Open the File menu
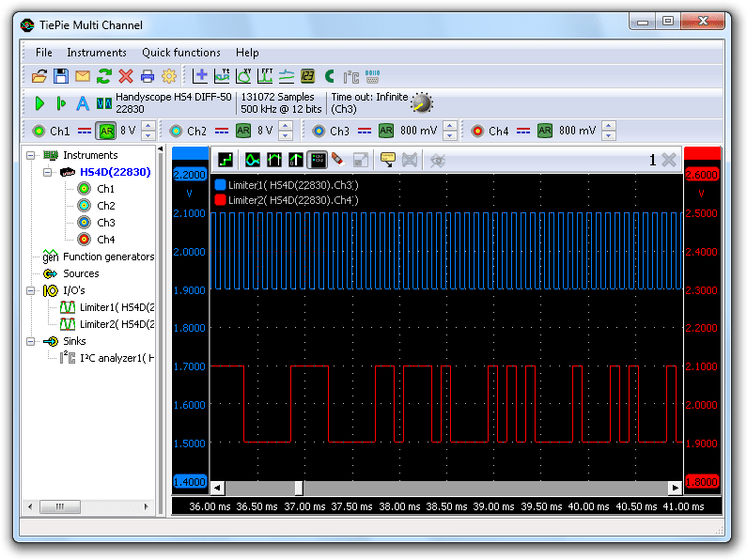This screenshot has width=747, height=560. click(44, 53)
